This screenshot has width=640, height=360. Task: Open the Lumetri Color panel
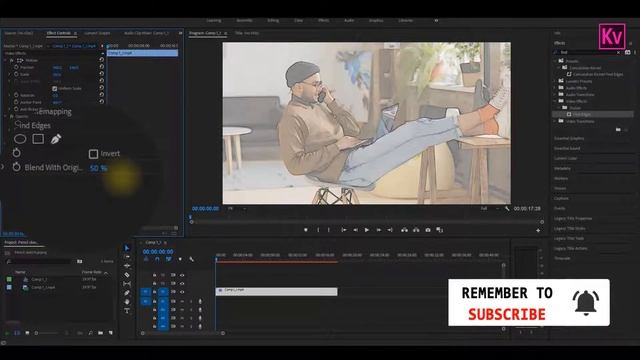(566, 158)
